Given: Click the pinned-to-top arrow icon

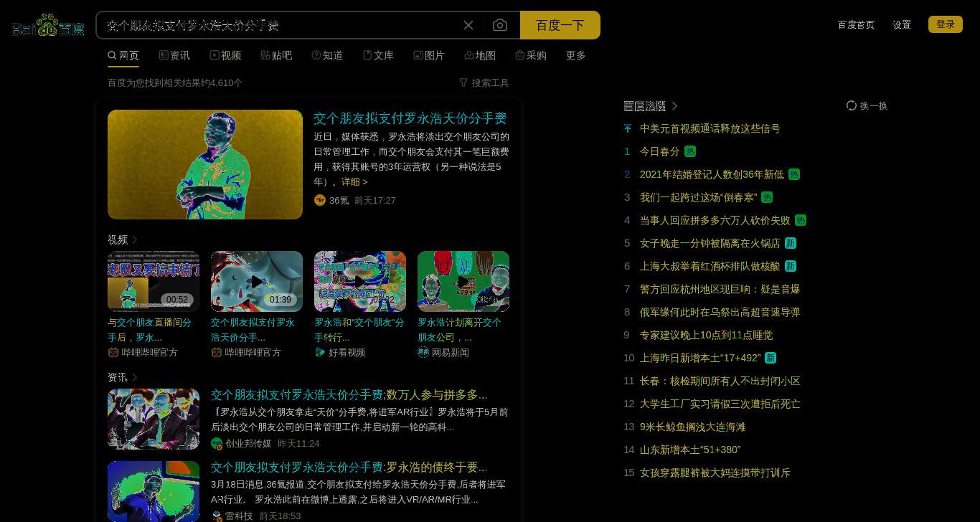Looking at the screenshot, I should pyautogui.click(x=628, y=128).
